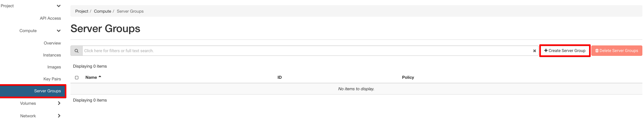Expand the Volumes section
This screenshot has height=124, width=644.
(x=59, y=103)
